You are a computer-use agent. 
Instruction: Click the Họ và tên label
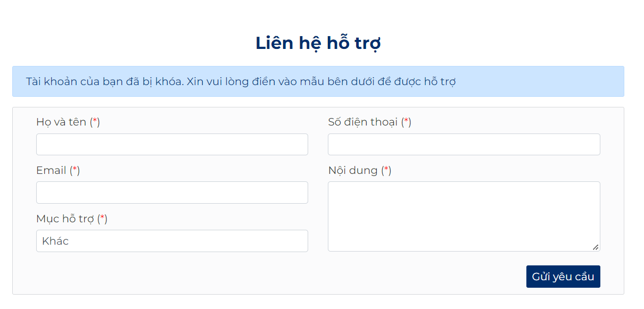61,122
